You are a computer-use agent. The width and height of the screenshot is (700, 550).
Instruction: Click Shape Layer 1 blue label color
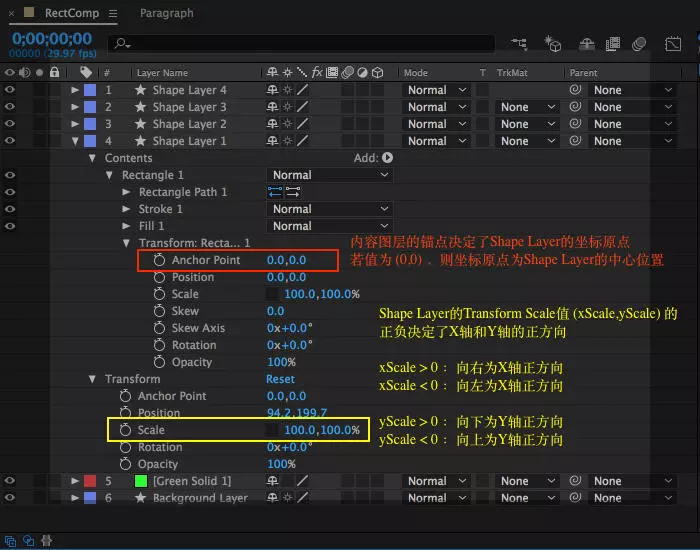pos(90,141)
